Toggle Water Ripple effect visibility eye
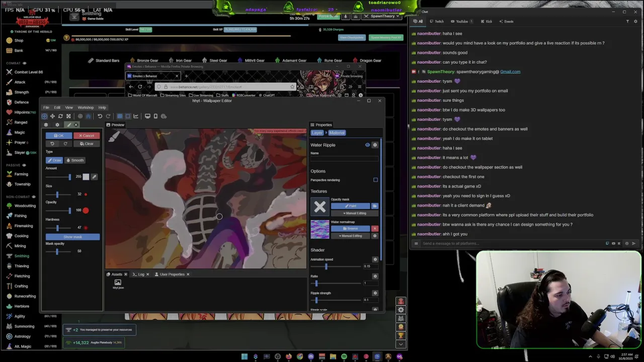 367,145
